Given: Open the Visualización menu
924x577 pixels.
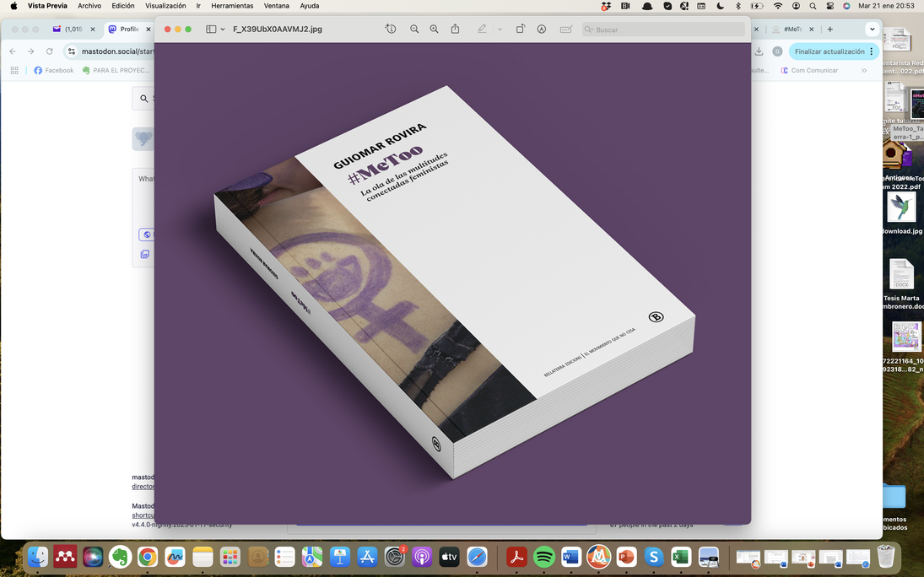Looking at the screenshot, I should (x=165, y=6).
